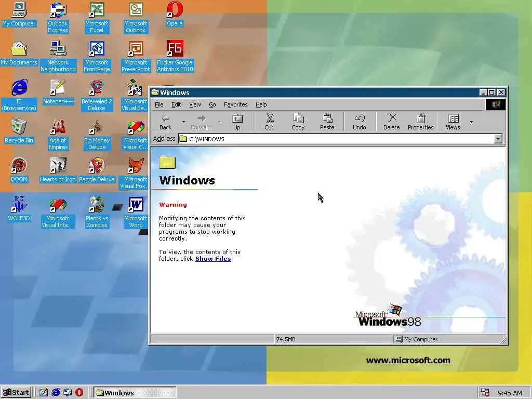
Task: Select the Microsoft Visual C... desktop shortcut
Action: pyautogui.click(x=135, y=135)
